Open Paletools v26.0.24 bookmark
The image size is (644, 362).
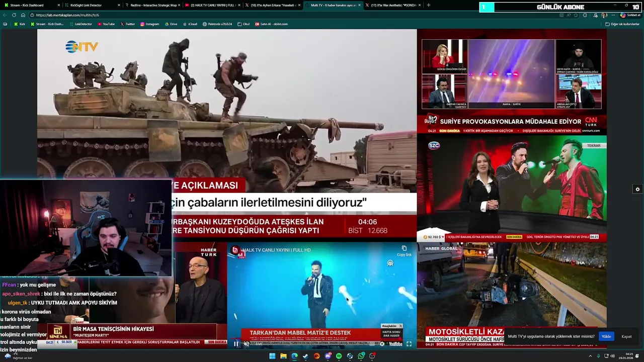click(x=217, y=24)
